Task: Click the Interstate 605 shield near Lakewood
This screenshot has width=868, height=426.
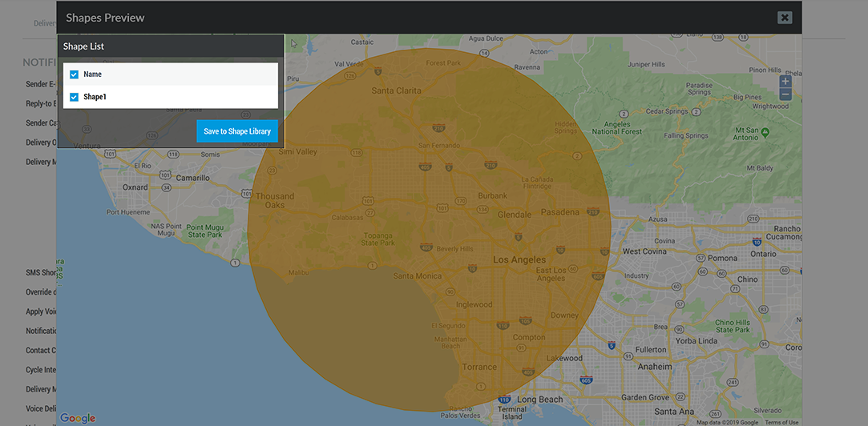Action: click(585, 380)
